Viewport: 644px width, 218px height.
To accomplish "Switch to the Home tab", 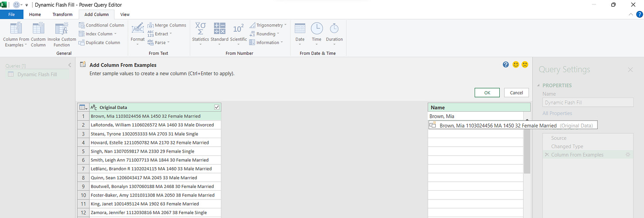I will coord(35,14).
